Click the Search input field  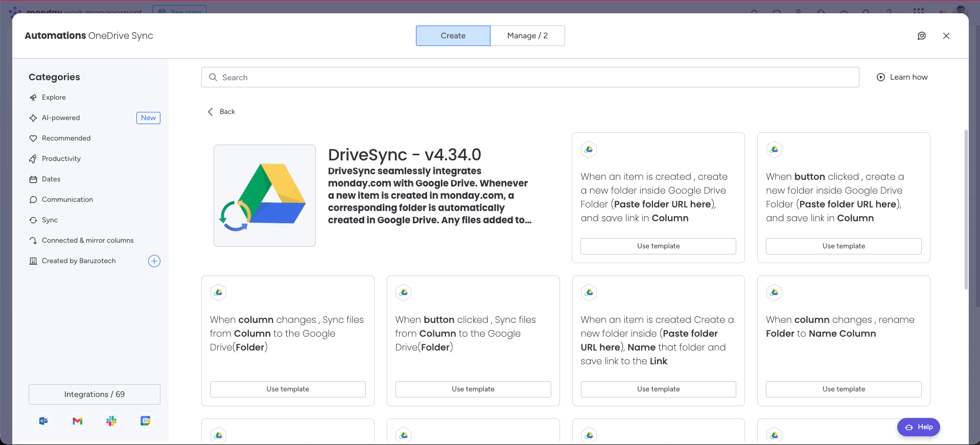530,77
